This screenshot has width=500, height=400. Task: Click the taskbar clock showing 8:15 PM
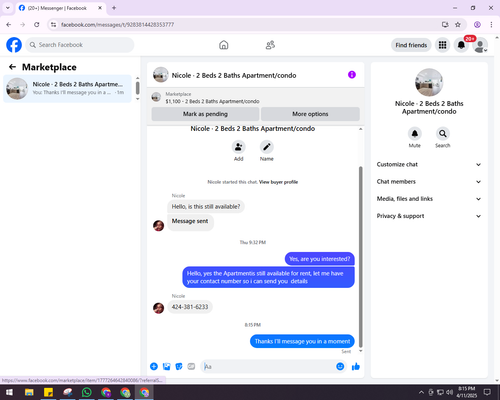click(466, 392)
